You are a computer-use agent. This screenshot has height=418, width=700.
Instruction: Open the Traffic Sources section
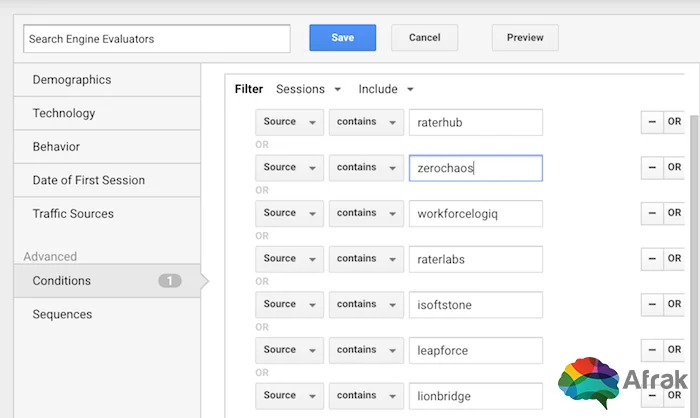click(x=107, y=213)
